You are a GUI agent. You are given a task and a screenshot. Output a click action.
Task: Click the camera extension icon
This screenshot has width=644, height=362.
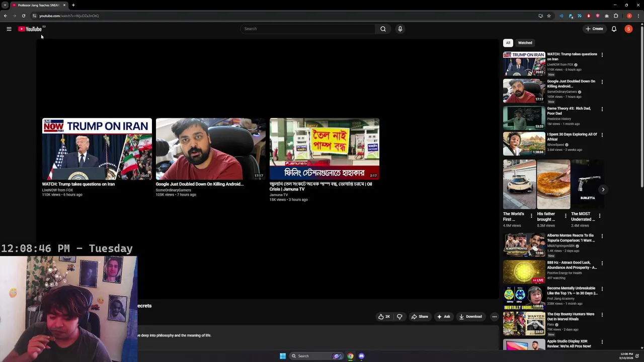607,16
